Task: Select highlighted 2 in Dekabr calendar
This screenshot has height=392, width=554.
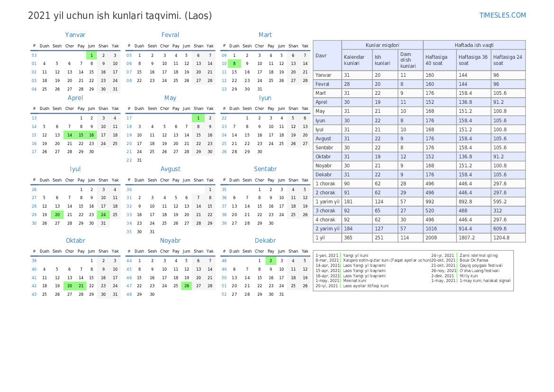Action: coord(271,261)
